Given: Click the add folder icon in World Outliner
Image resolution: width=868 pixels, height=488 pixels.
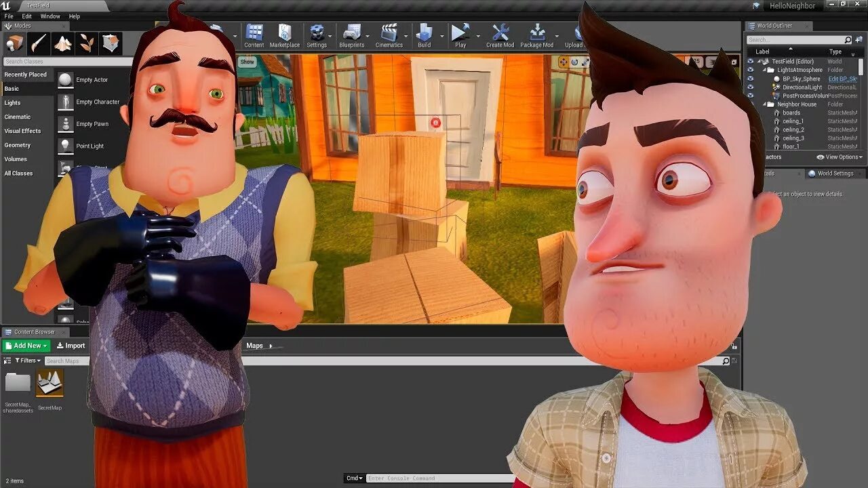Looking at the screenshot, I should tap(858, 40).
